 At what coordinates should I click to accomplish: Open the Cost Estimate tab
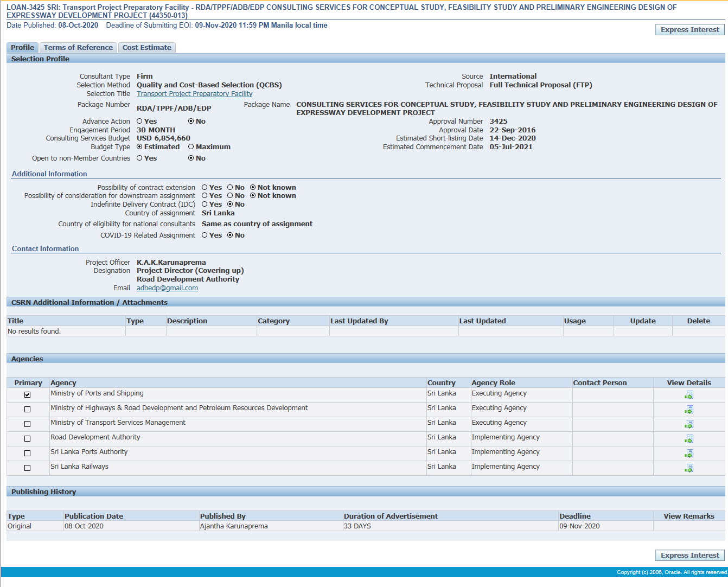[146, 48]
